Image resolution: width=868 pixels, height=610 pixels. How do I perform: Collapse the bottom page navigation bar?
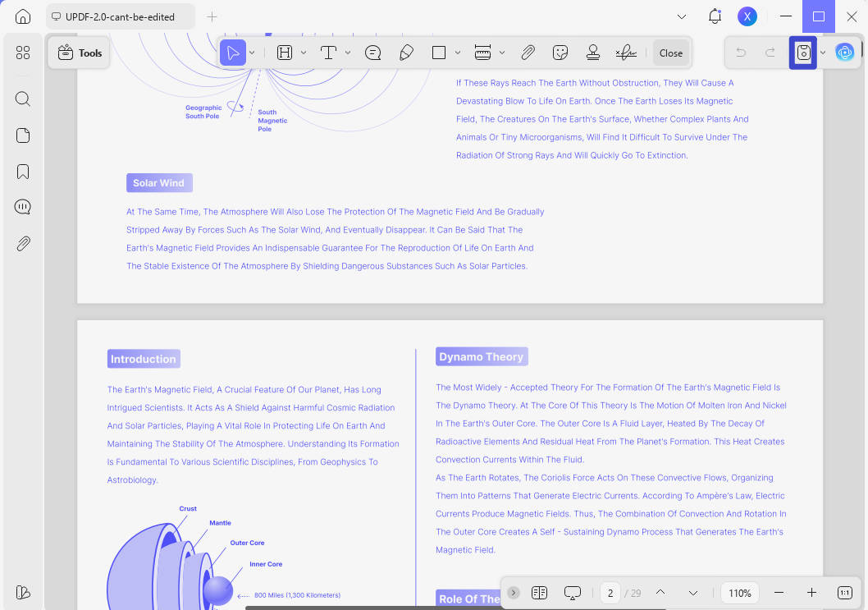click(x=514, y=593)
